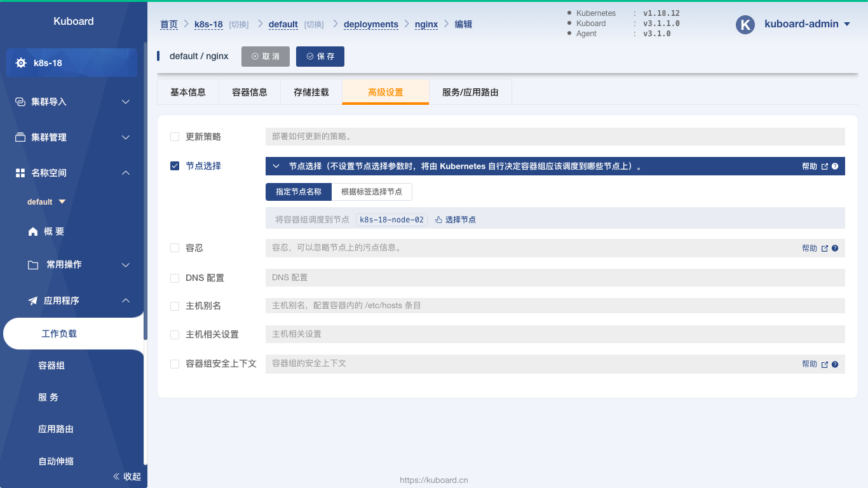Collapse the 名称空间 menu chevron
The image size is (868, 488).
126,173
